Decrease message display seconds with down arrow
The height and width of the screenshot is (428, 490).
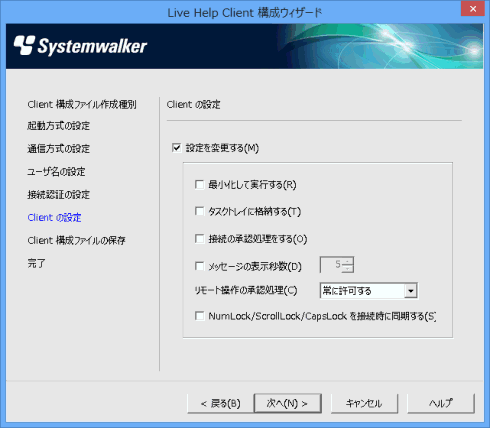pos(348,268)
